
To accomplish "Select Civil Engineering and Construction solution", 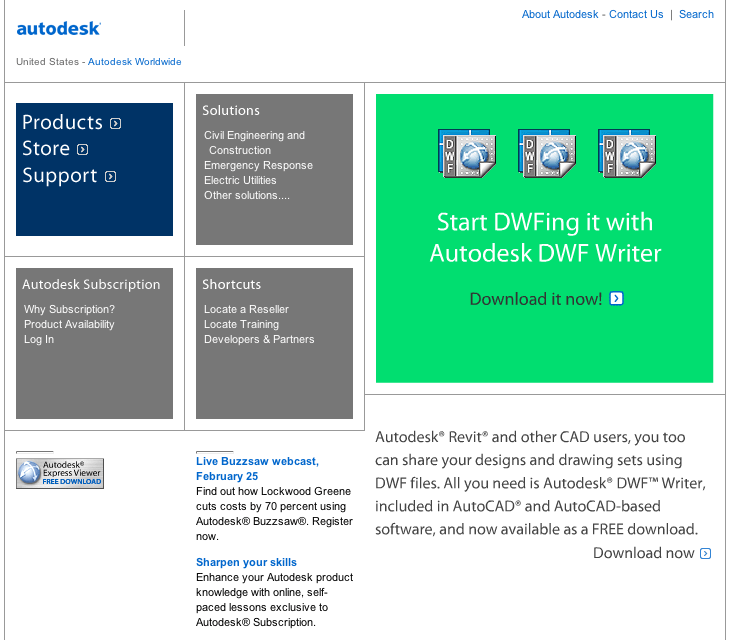I will (254, 143).
